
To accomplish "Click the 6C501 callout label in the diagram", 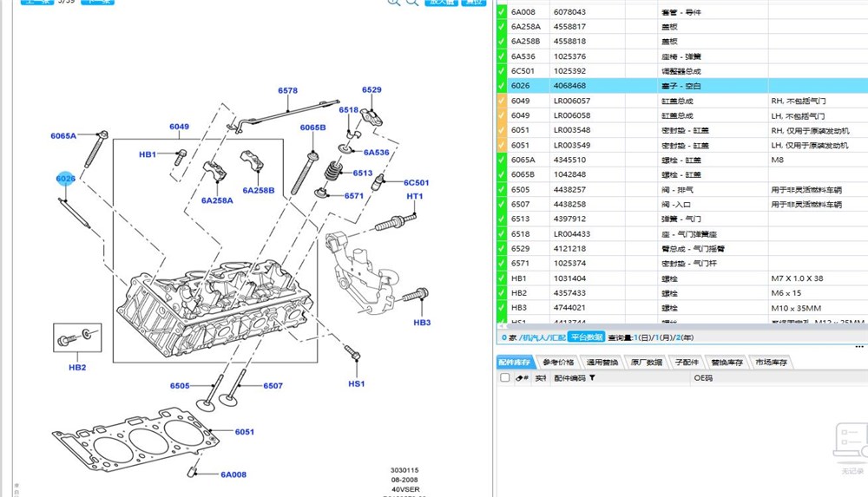I will click(x=417, y=183).
